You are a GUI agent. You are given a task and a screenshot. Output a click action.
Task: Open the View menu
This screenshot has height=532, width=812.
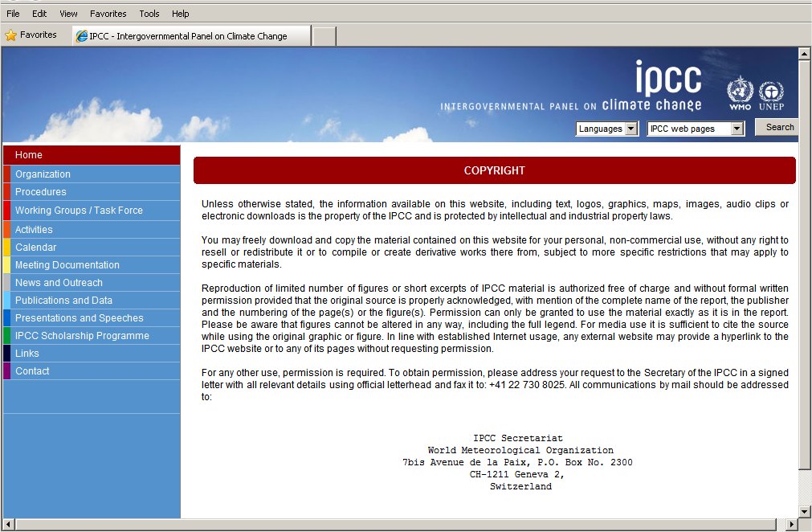[68, 14]
